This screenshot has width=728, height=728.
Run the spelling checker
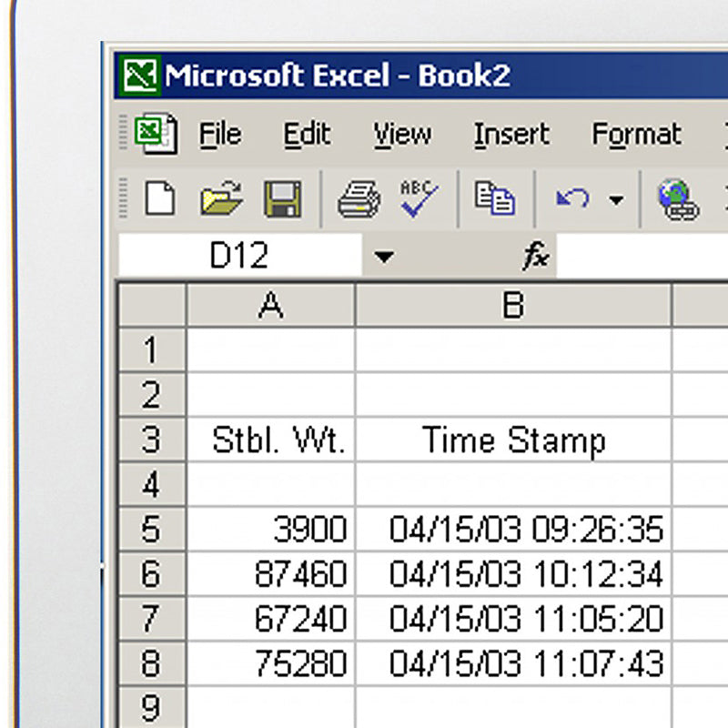[416, 198]
